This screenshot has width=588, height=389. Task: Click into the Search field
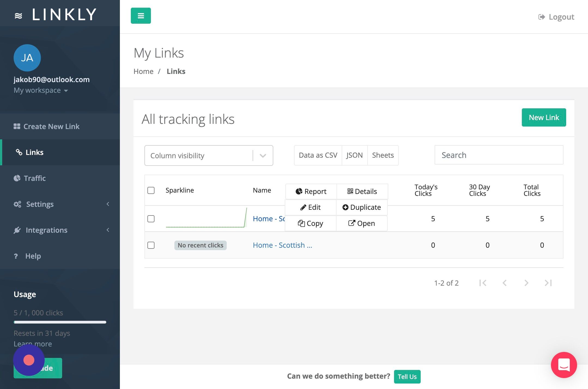(x=499, y=155)
